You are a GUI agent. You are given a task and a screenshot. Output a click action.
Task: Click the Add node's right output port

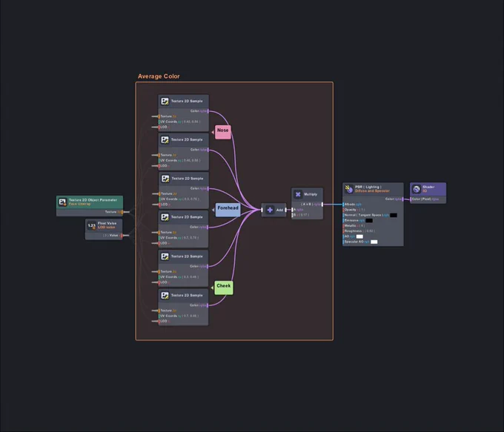click(x=285, y=210)
